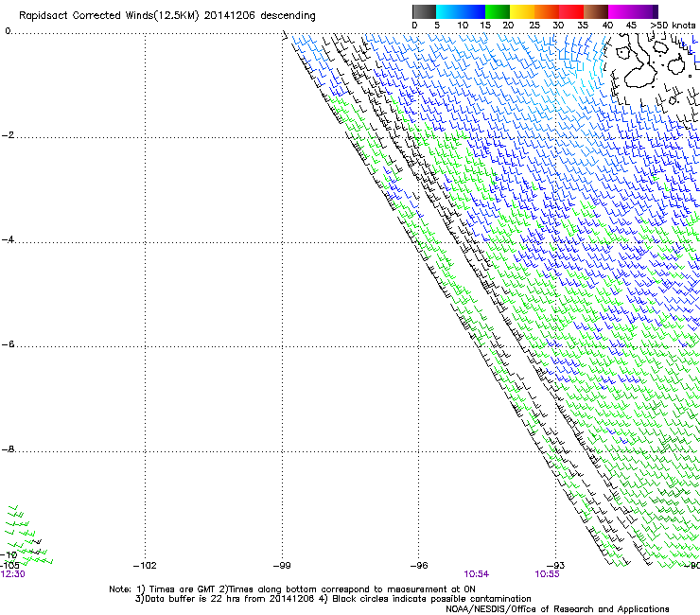Click the red 30-35 knots color swatch
The image size is (700, 615).
571,11
